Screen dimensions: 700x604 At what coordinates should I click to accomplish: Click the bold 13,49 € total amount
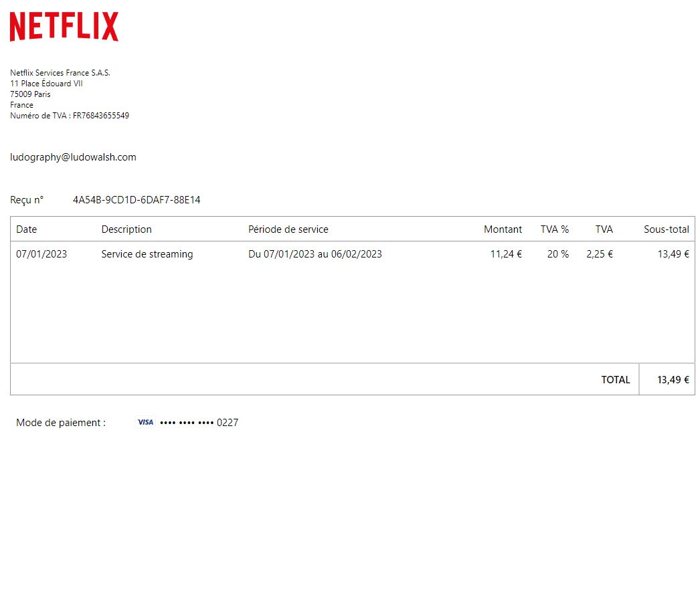673,379
